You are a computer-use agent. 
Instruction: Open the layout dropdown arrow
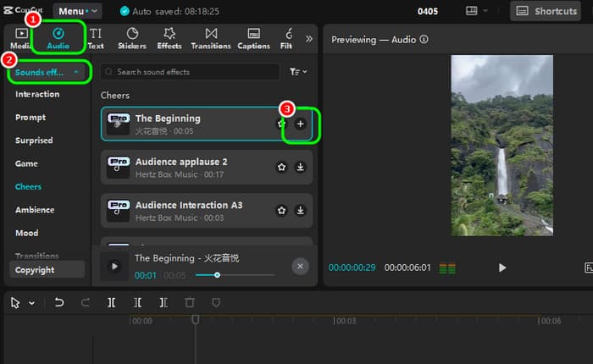click(485, 11)
